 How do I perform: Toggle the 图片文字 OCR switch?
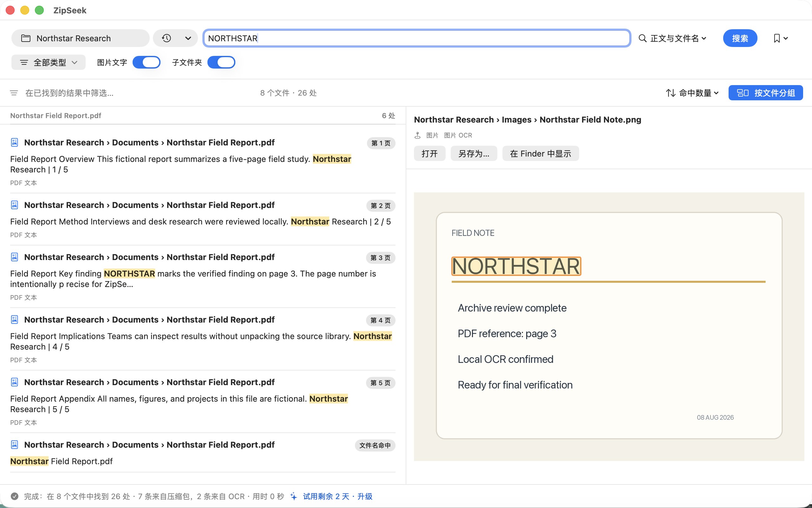[146, 63]
